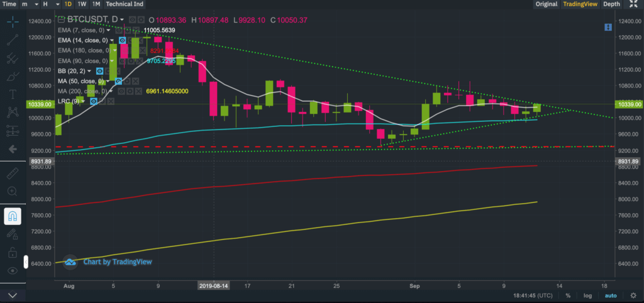Viewport: 644px width, 303px height.
Task: Select the Time interval option
Action: (9, 4)
